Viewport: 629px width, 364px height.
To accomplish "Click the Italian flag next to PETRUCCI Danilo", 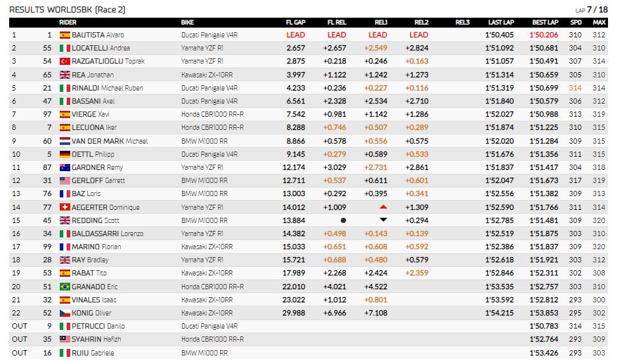I will pos(64,327).
